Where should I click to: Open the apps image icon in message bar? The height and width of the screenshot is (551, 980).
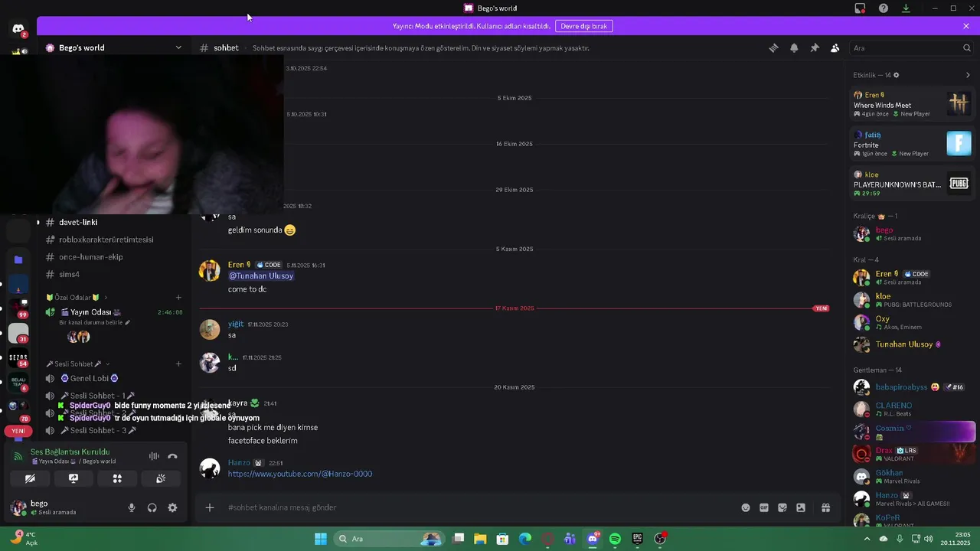(x=801, y=507)
